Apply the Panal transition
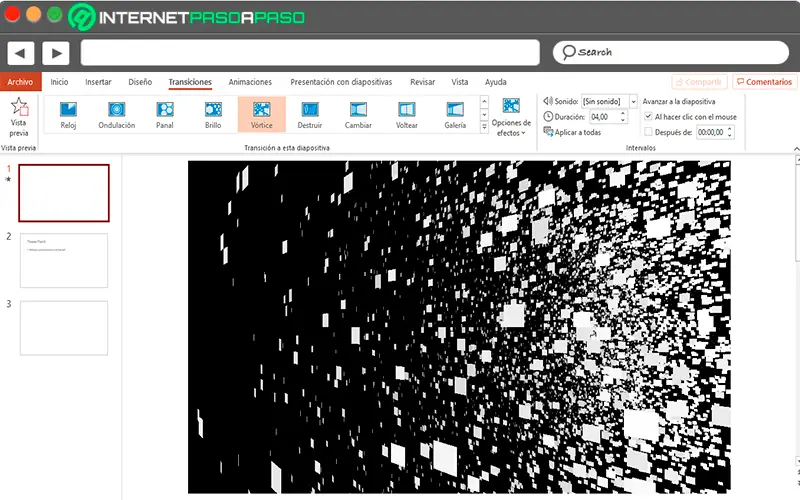Viewport: 800px width, 500px height. point(164,115)
